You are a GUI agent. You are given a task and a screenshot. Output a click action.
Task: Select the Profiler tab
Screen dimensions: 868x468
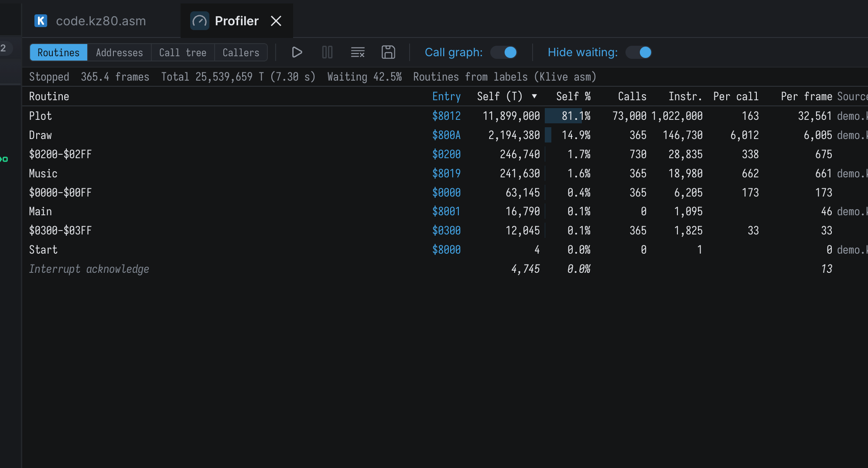point(237,21)
